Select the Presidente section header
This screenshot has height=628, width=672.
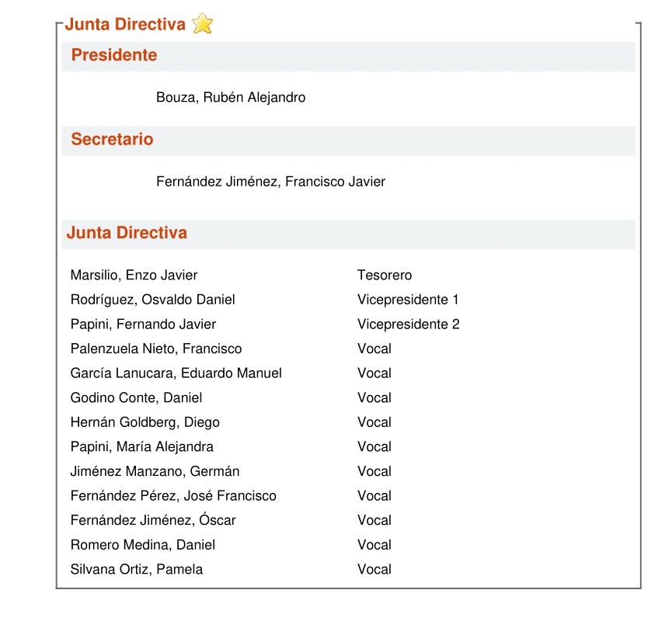coord(114,55)
